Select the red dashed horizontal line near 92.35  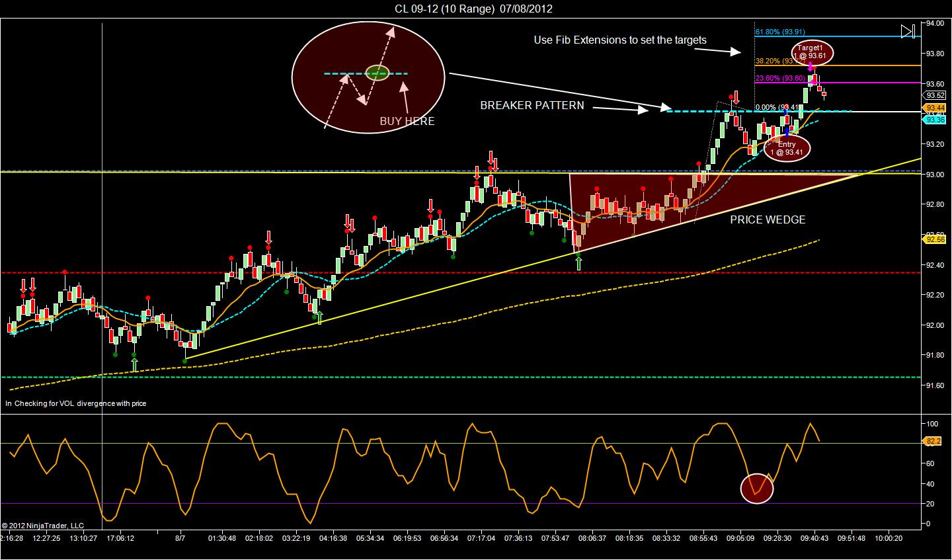(461, 272)
